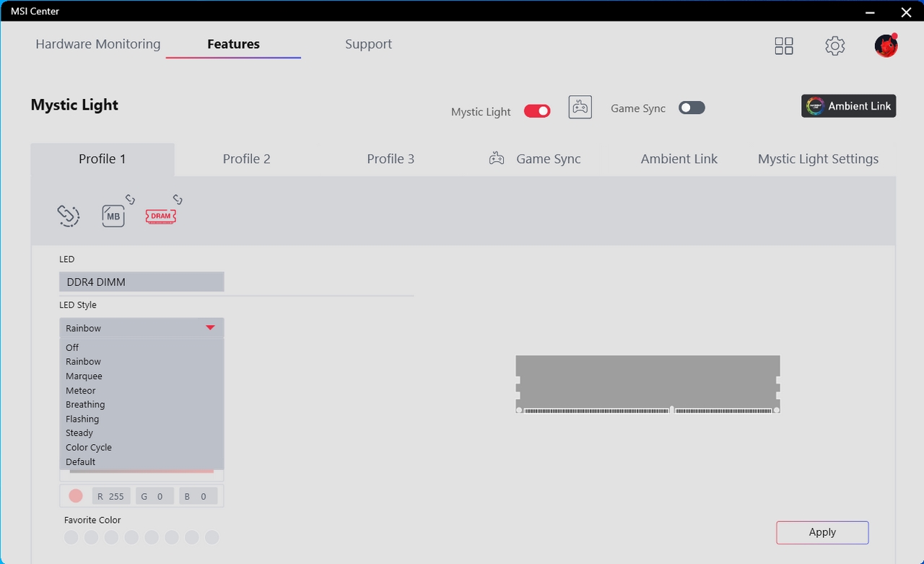
Task: Click the DIMM memory module preview
Action: point(648,384)
